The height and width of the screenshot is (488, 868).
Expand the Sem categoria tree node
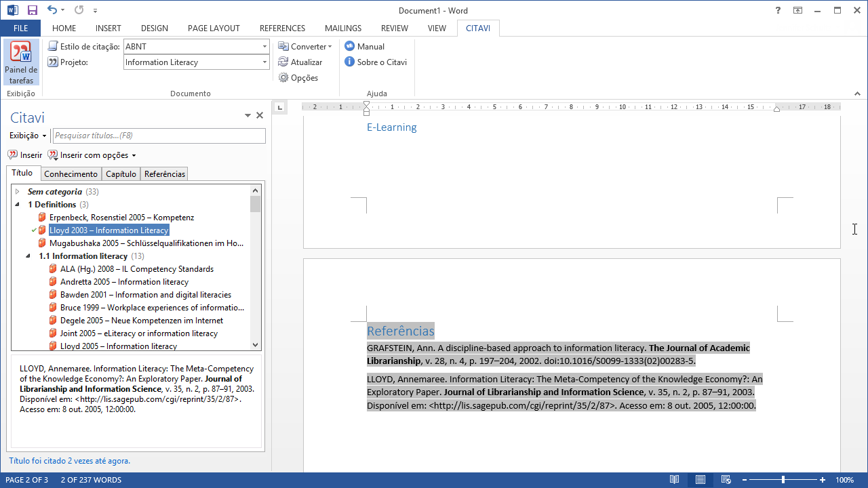click(18, 192)
